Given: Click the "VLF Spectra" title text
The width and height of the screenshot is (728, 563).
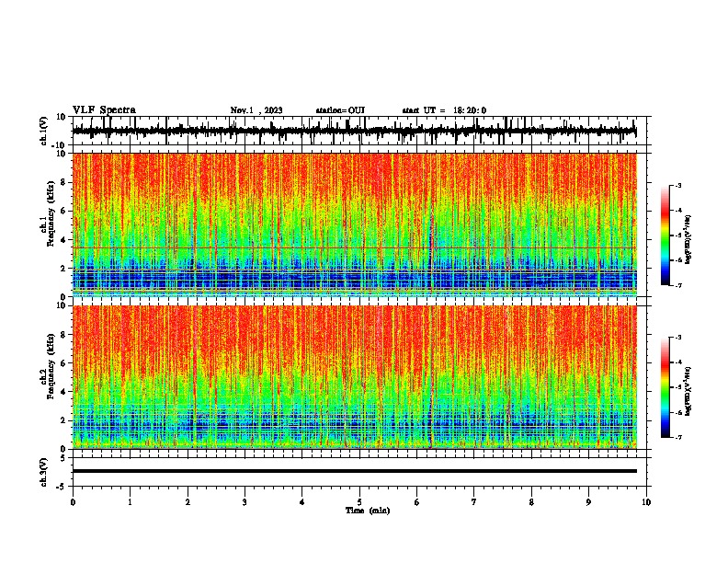Looking at the screenshot, I should click(104, 110).
